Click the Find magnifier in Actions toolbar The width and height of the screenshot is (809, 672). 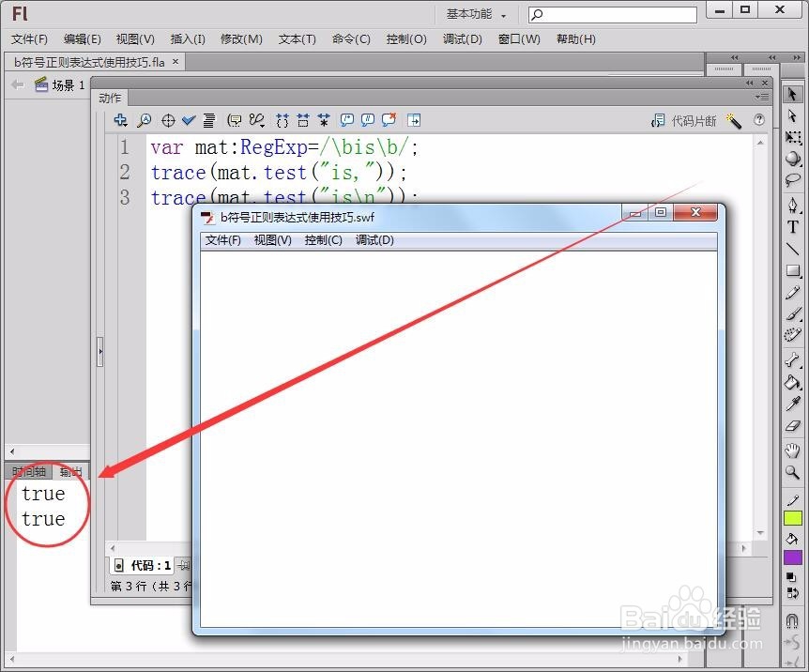tap(144, 120)
